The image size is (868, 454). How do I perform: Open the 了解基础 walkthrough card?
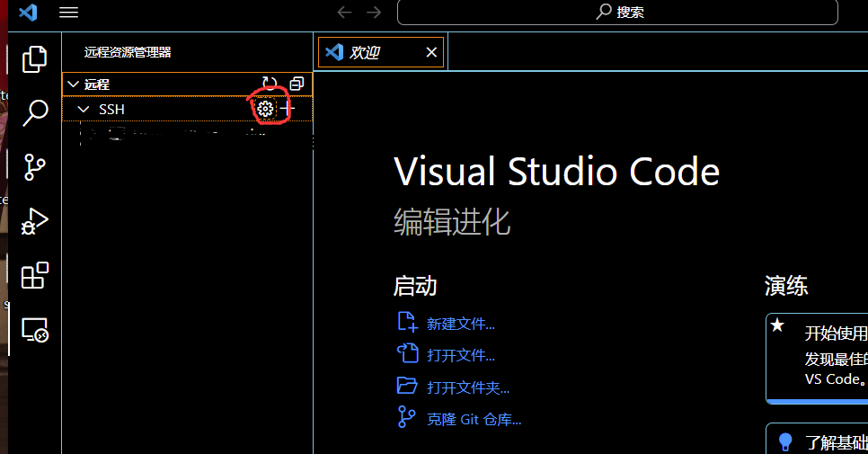[x=817, y=439]
